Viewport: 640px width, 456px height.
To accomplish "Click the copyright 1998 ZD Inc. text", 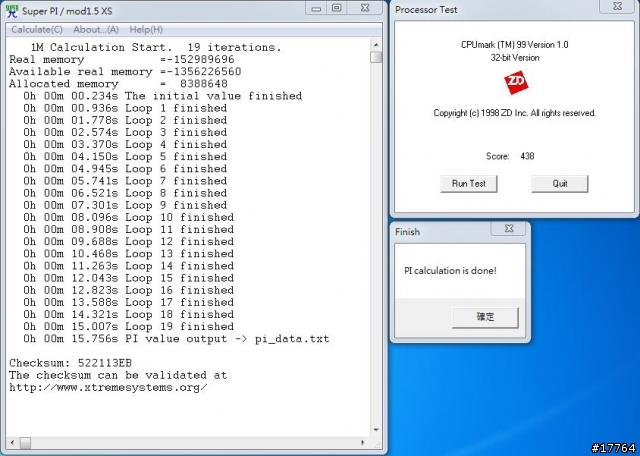I will 515,113.
